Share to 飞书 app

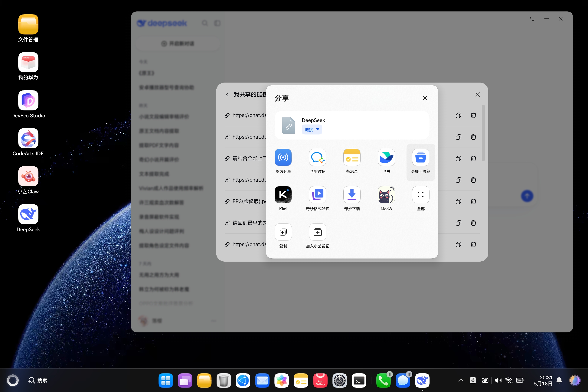[386, 158]
